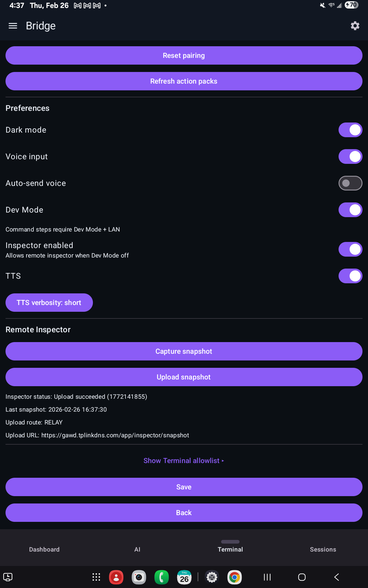Image resolution: width=368 pixels, height=588 pixels.
Task: Open the hamburger navigation menu
Action: click(13, 26)
